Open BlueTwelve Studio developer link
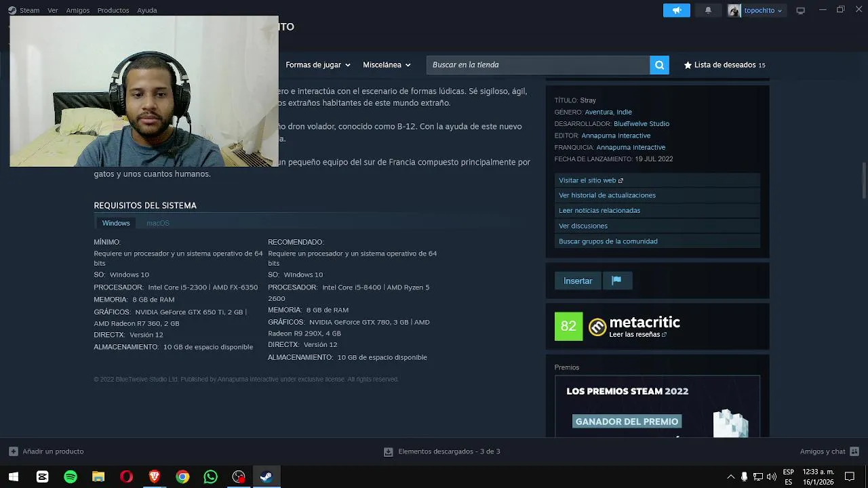This screenshot has width=868, height=488. coord(642,124)
